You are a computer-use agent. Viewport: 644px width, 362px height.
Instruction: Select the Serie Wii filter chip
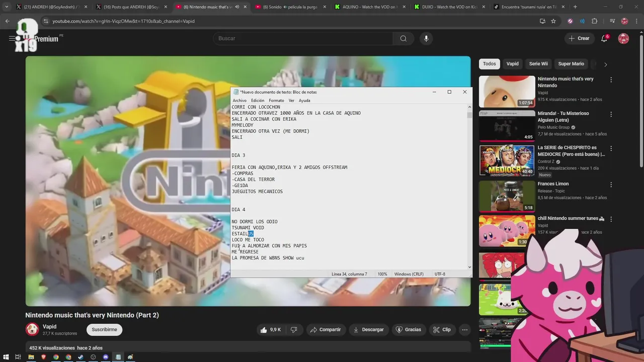click(538, 64)
